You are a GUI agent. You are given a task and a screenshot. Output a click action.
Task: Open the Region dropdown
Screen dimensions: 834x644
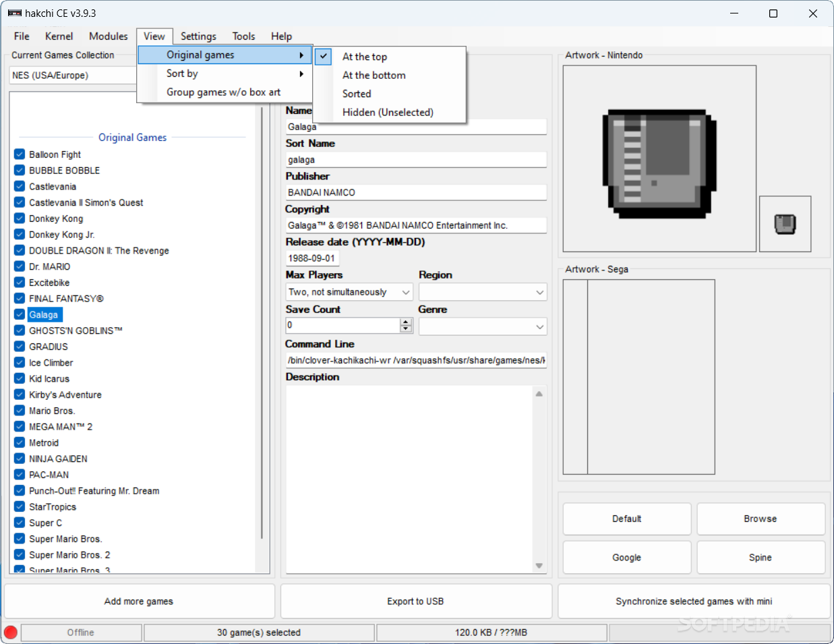point(483,292)
